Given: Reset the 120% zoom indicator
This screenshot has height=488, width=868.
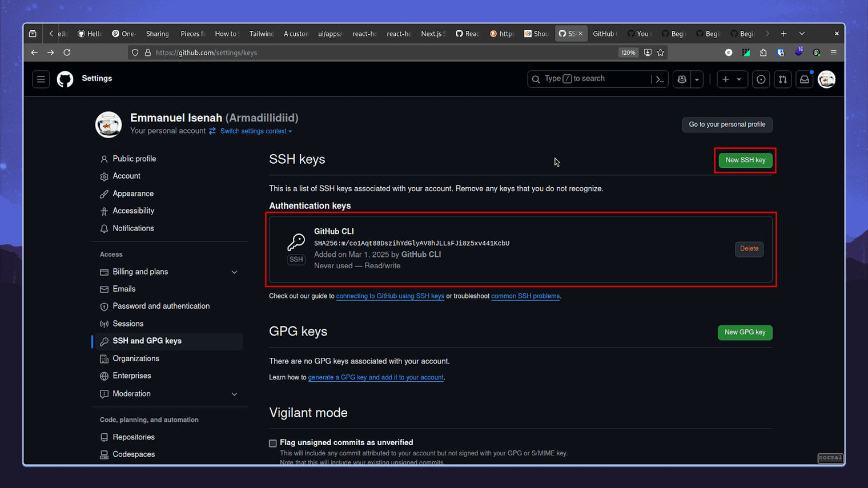Looking at the screenshot, I should (x=628, y=53).
